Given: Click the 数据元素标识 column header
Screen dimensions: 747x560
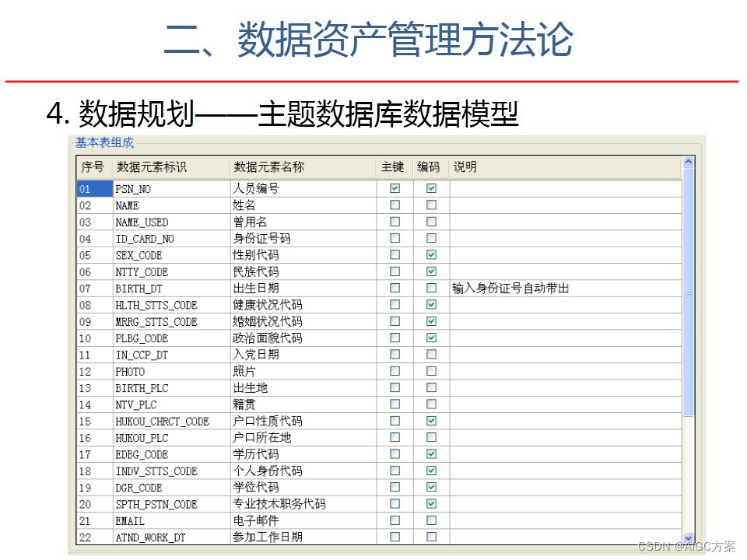Looking at the screenshot, I should pos(171,167).
